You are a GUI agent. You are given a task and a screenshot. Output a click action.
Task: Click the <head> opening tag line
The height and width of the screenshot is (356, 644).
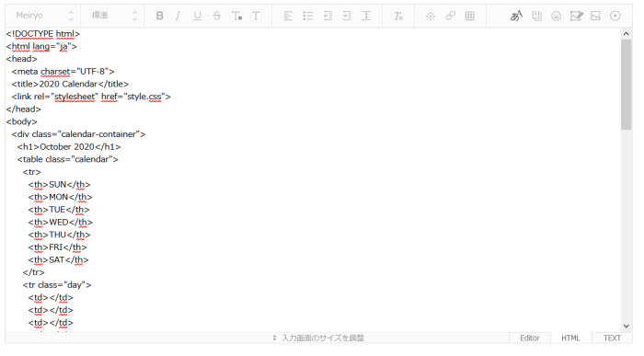22,59
